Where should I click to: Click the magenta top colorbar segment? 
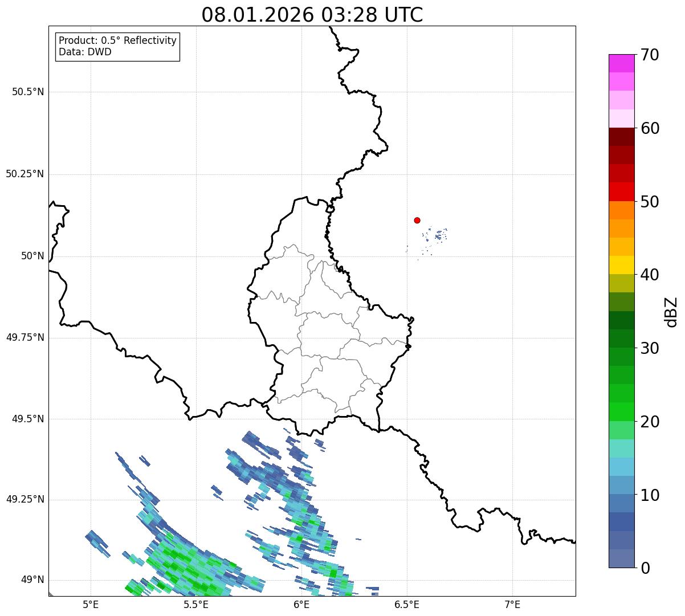point(621,63)
